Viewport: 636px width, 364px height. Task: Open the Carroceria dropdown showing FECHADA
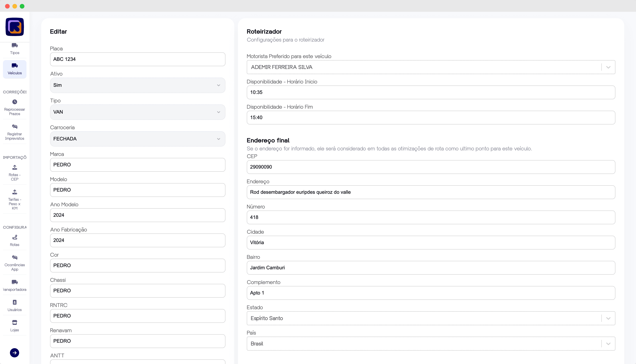coord(137,139)
